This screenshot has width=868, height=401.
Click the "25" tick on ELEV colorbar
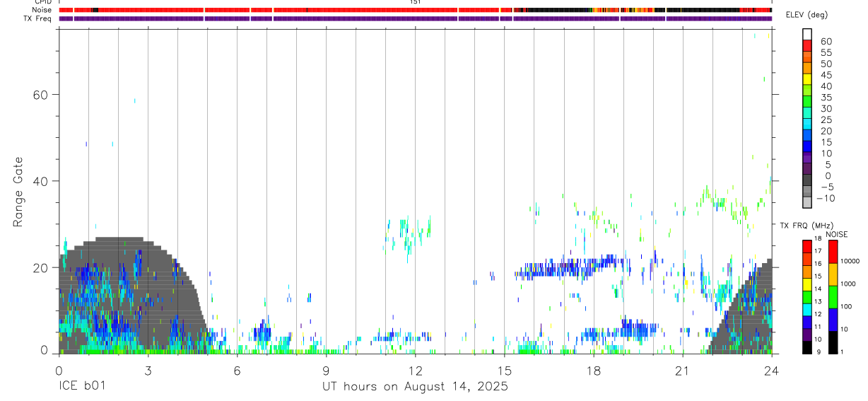(x=826, y=120)
